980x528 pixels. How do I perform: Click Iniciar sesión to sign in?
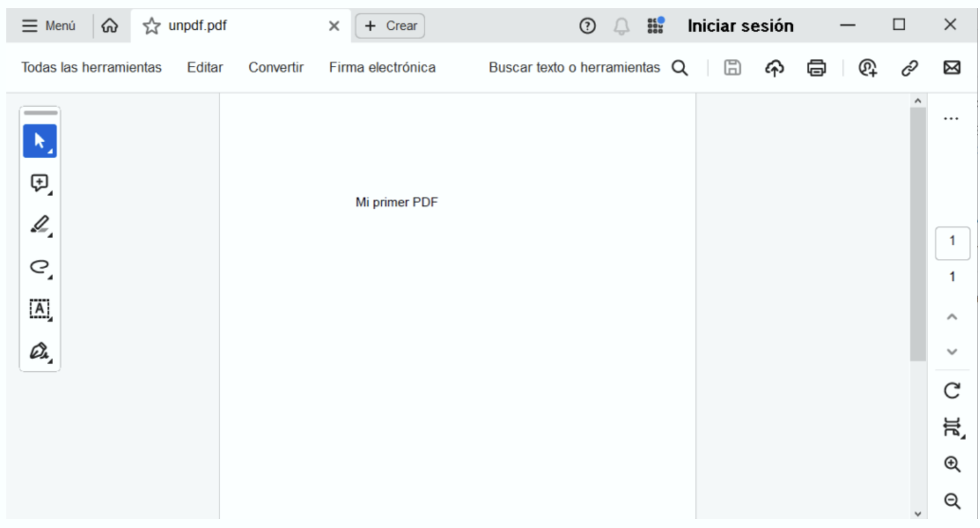[740, 26]
